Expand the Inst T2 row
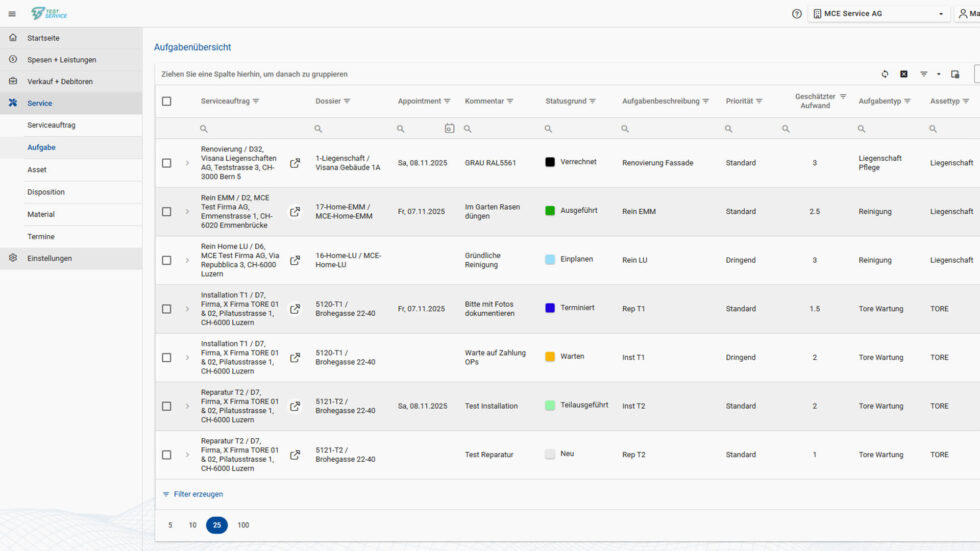Viewport: 980px width, 551px height. [187, 407]
